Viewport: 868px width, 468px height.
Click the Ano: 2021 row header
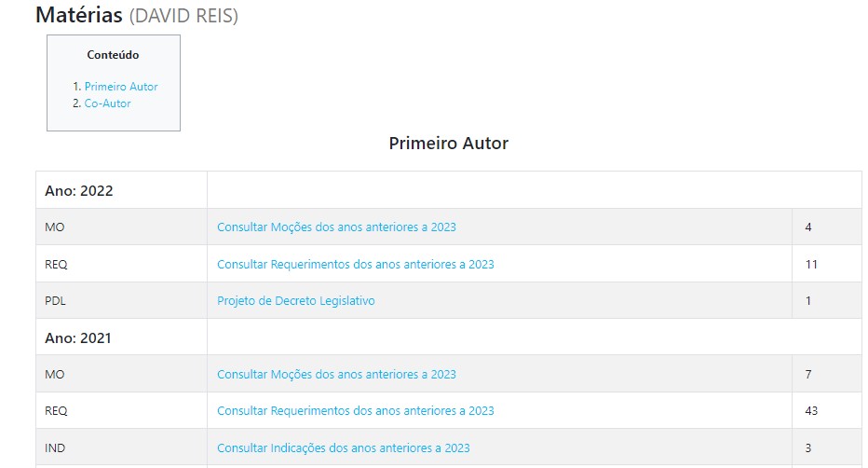coord(78,338)
